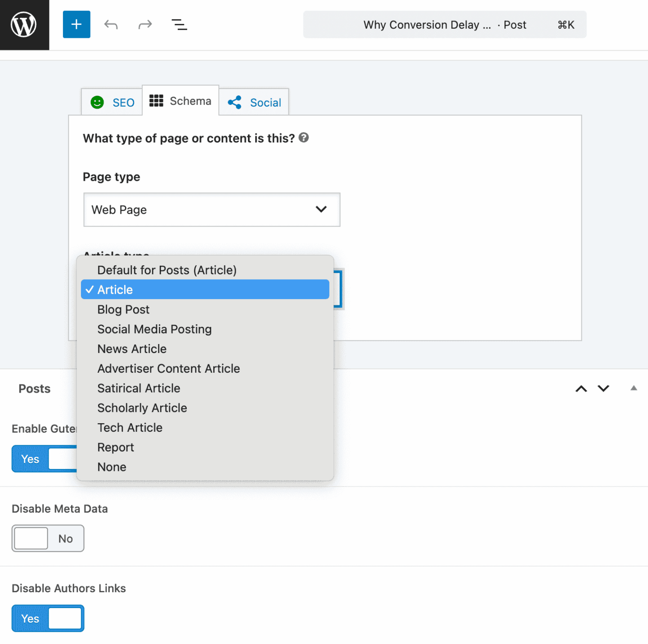The image size is (648, 644).
Task: Choose Blog Post option
Action: [x=205, y=309]
